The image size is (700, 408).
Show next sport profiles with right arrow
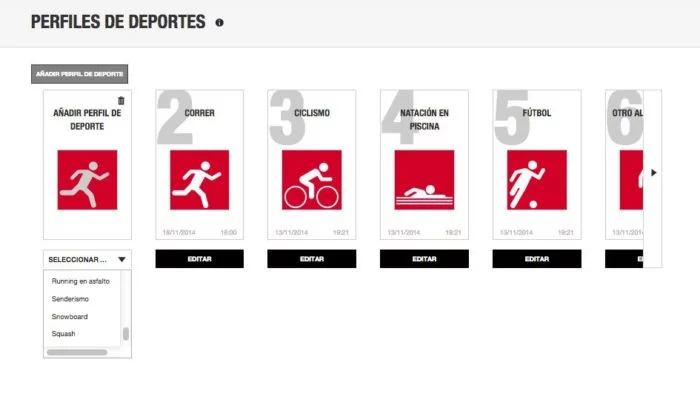coord(654,172)
